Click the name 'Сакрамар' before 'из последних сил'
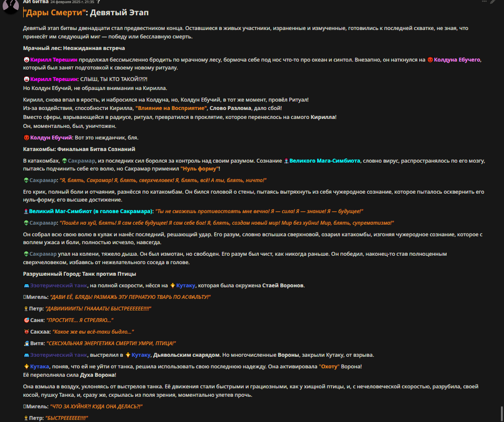This screenshot has width=504, height=422. (x=82, y=160)
